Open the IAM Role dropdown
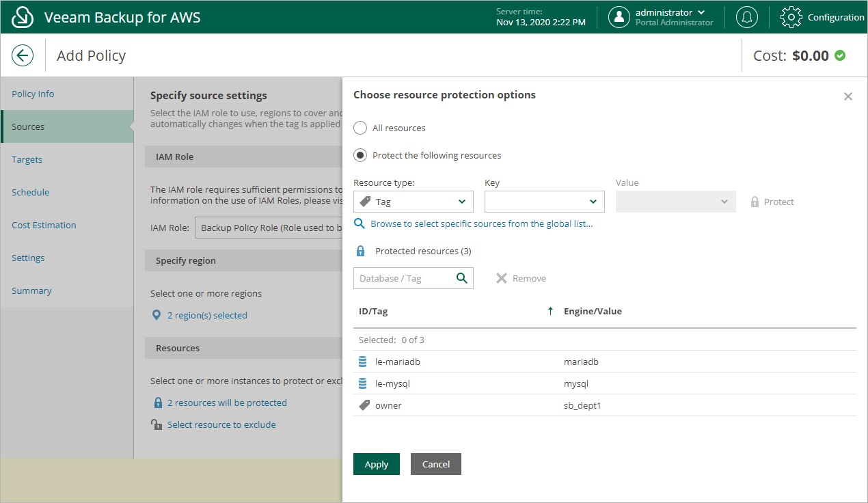This screenshot has height=503, width=868. [269, 228]
